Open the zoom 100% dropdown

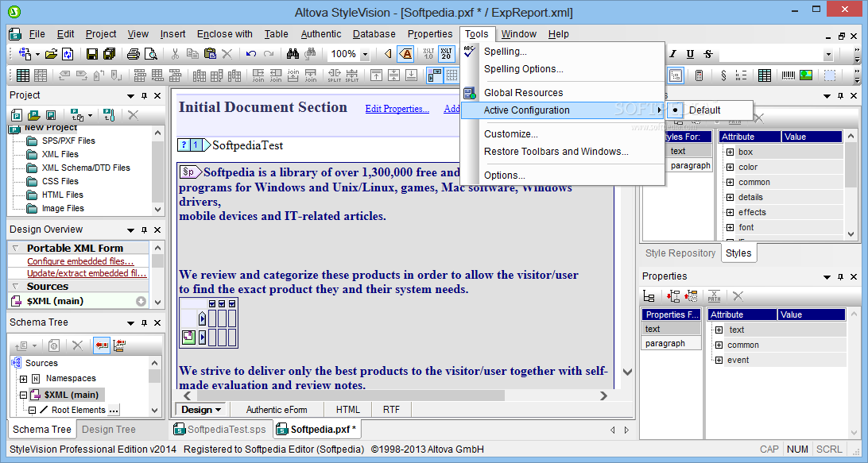click(365, 54)
